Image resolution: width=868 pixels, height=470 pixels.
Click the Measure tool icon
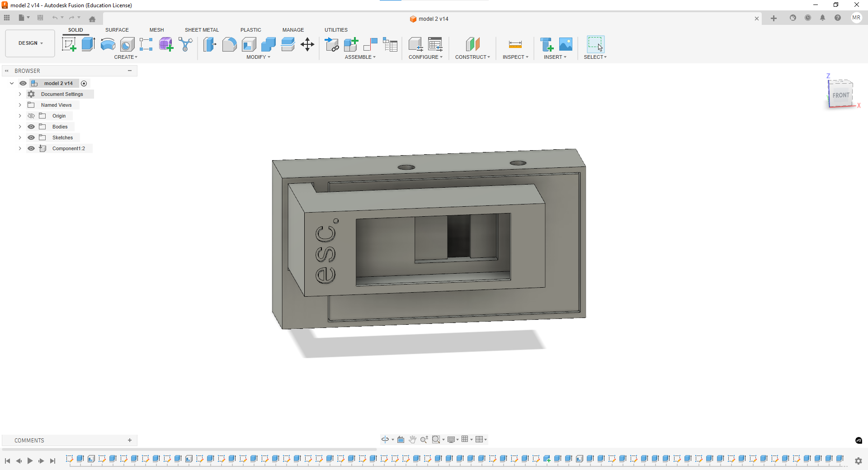click(x=515, y=44)
